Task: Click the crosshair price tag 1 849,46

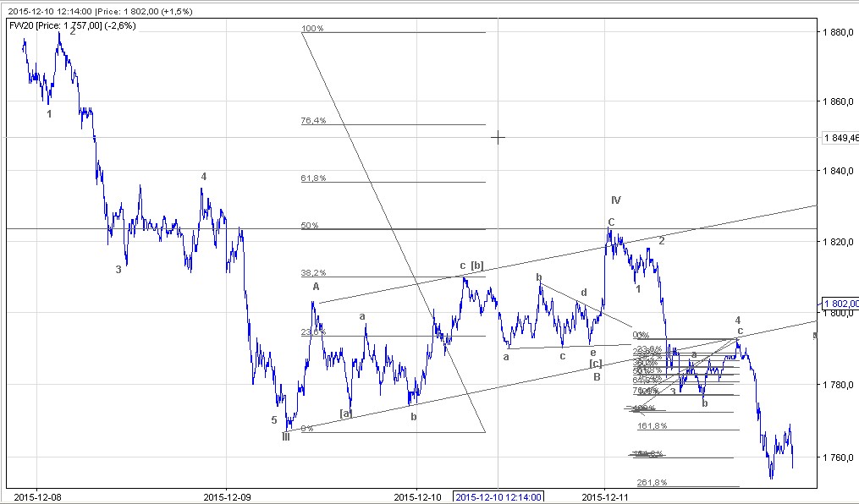Action: 841,138
